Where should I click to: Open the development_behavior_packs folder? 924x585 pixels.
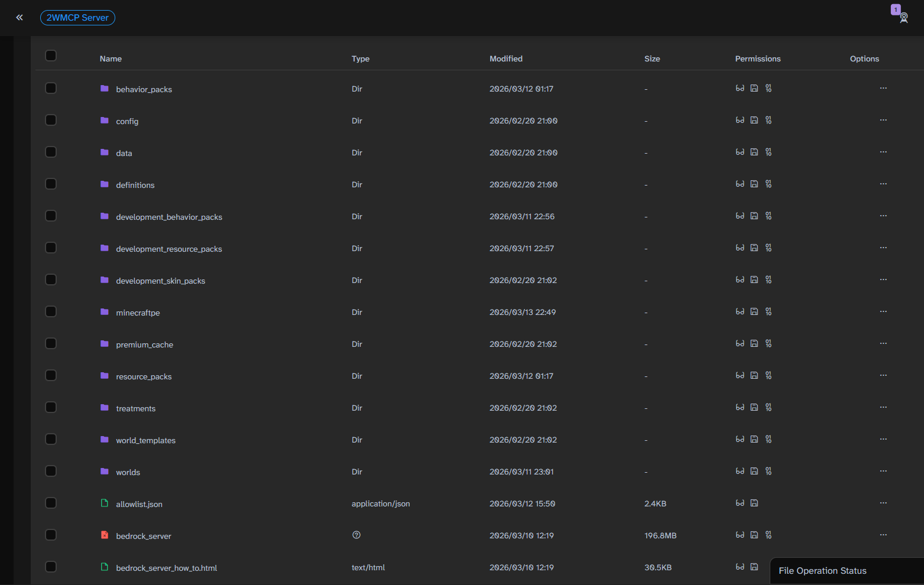point(169,217)
